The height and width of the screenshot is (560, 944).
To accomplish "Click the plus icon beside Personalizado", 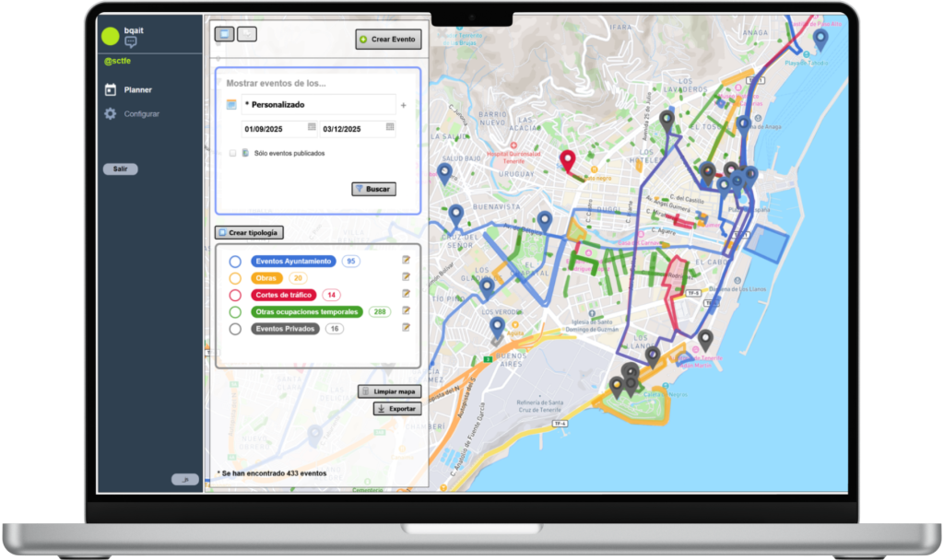I will pos(403,105).
